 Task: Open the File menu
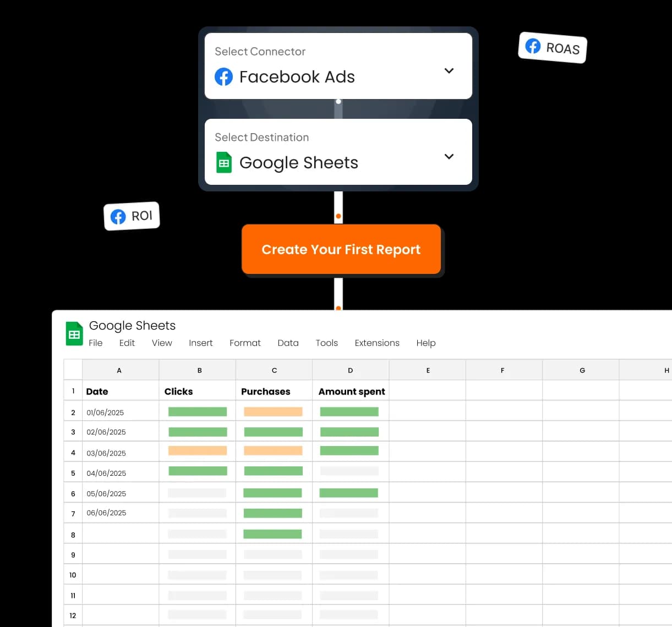coord(96,343)
